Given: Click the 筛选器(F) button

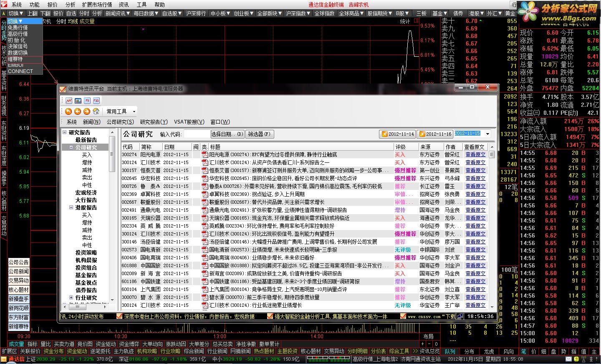Looking at the screenshot, I should click(x=259, y=134).
